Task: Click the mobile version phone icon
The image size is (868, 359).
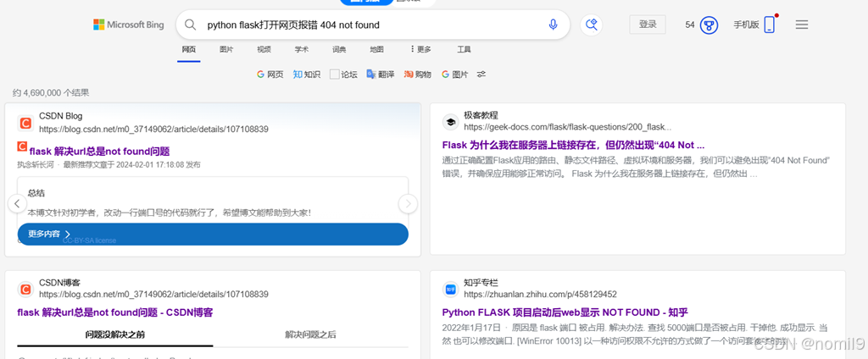Action: [769, 25]
